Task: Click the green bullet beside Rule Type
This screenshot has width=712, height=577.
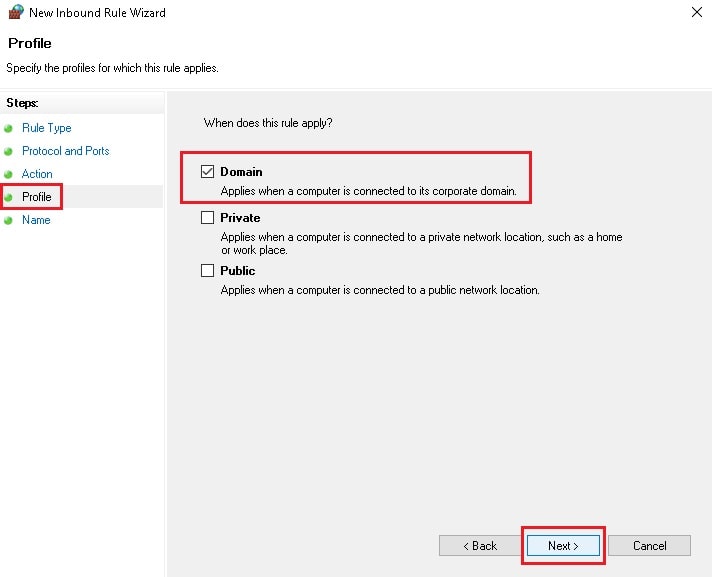Action: tap(8, 128)
